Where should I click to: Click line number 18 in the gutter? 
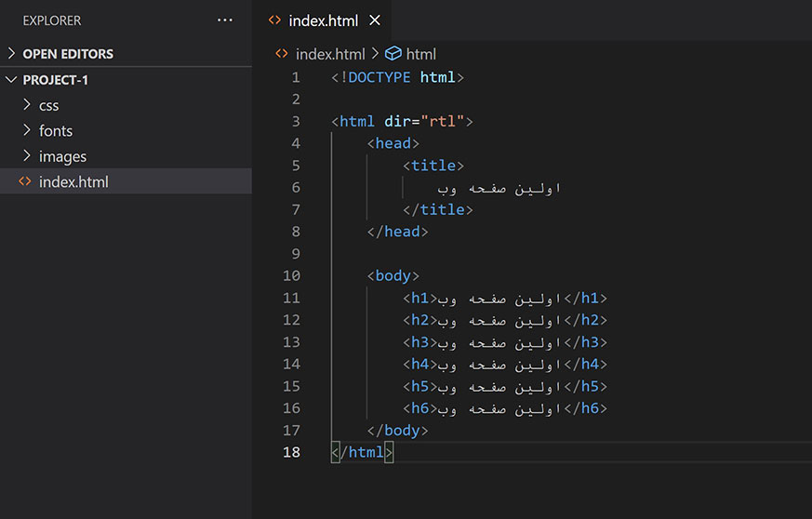(291, 452)
